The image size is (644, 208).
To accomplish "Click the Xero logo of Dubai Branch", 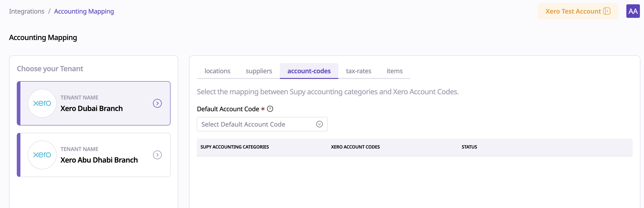I will [42, 103].
